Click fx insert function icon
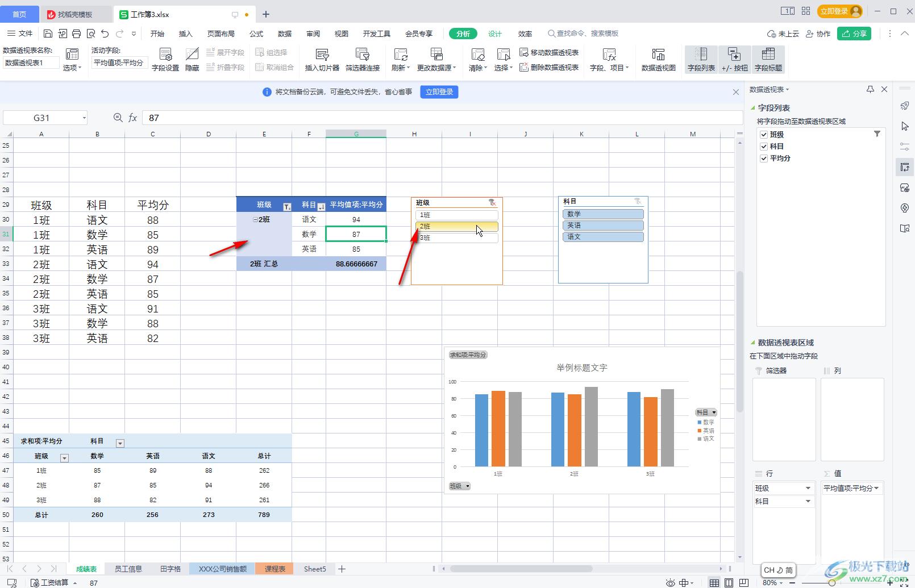Viewport: 915px width, 588px height. click(132, 118)
